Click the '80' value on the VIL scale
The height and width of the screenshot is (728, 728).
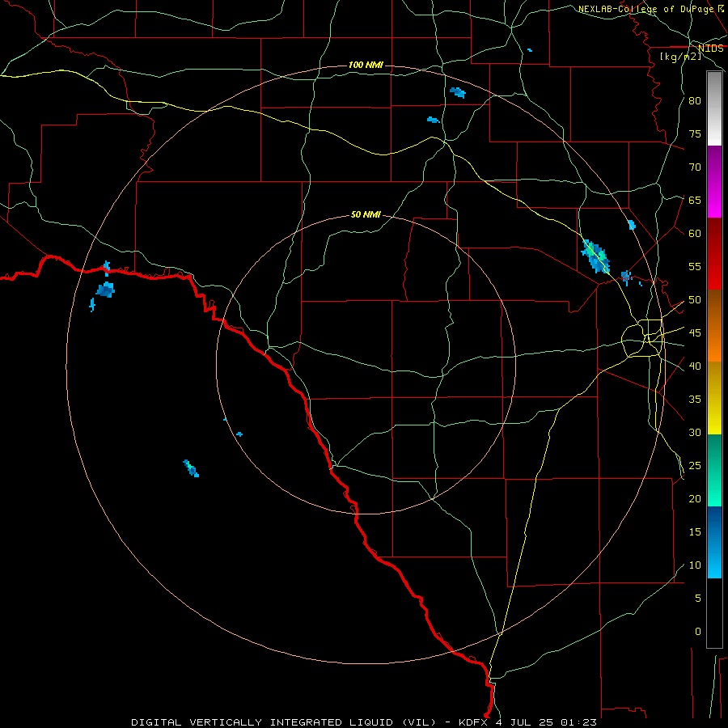point(695,101)
